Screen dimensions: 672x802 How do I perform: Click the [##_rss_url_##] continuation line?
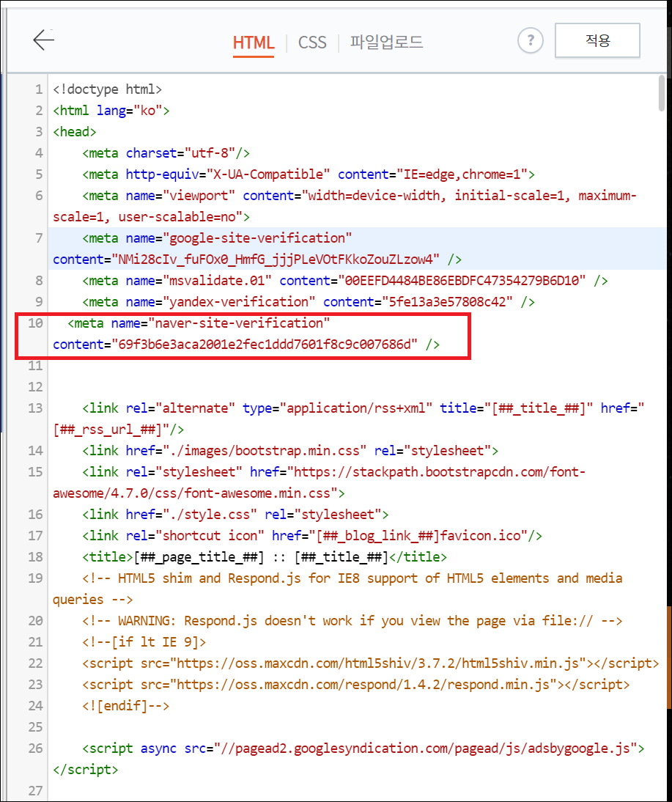tap(119, 430)
